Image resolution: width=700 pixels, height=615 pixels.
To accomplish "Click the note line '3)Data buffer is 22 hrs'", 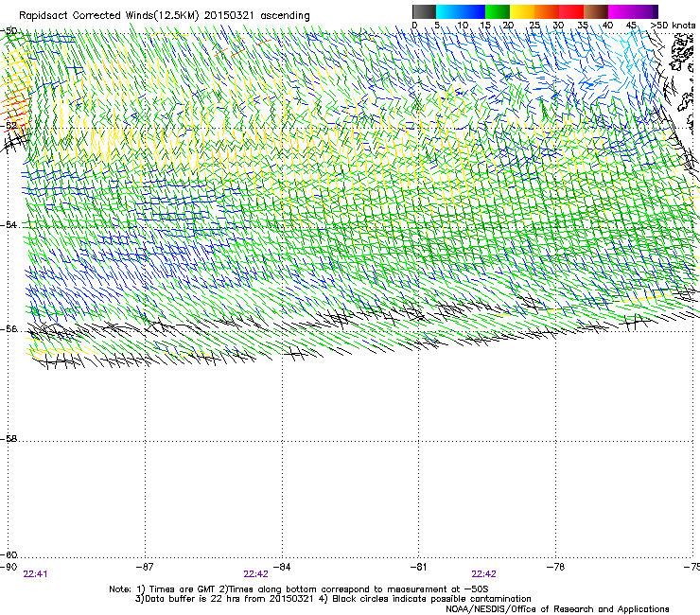I will 333,599.
